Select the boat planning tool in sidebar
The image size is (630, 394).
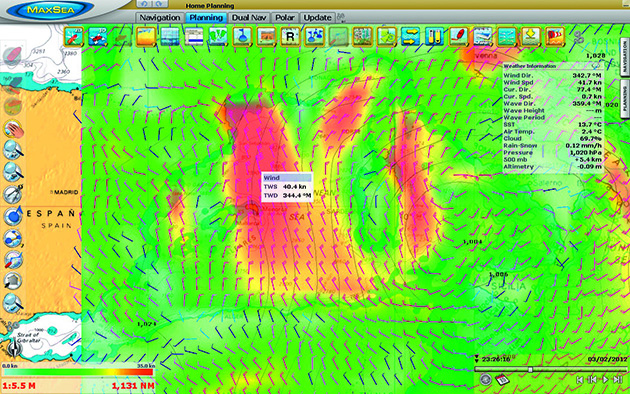(x=13, y=259)
